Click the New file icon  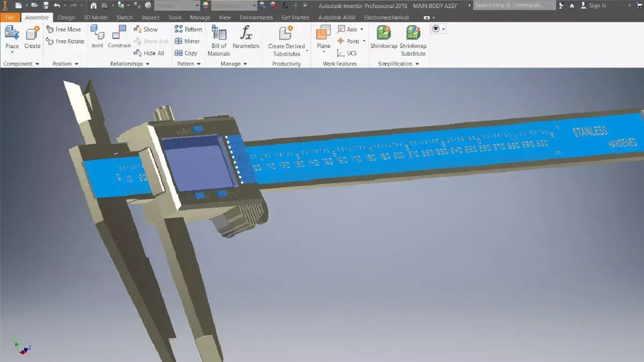point(19,5)
